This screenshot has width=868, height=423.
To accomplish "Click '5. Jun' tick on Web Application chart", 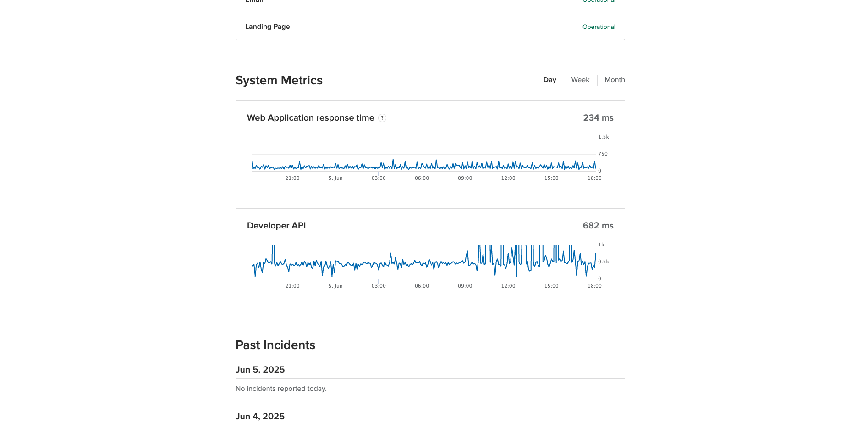I will pos(335,178).
